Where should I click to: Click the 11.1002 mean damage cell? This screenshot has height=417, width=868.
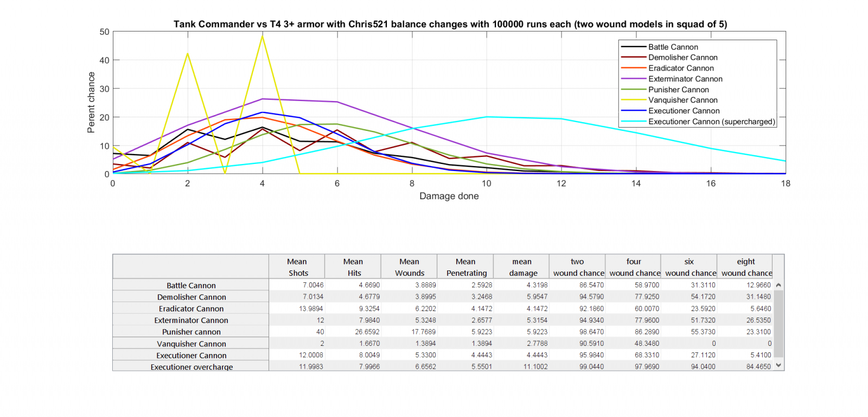pyautogui.click(x=535, y=367)
